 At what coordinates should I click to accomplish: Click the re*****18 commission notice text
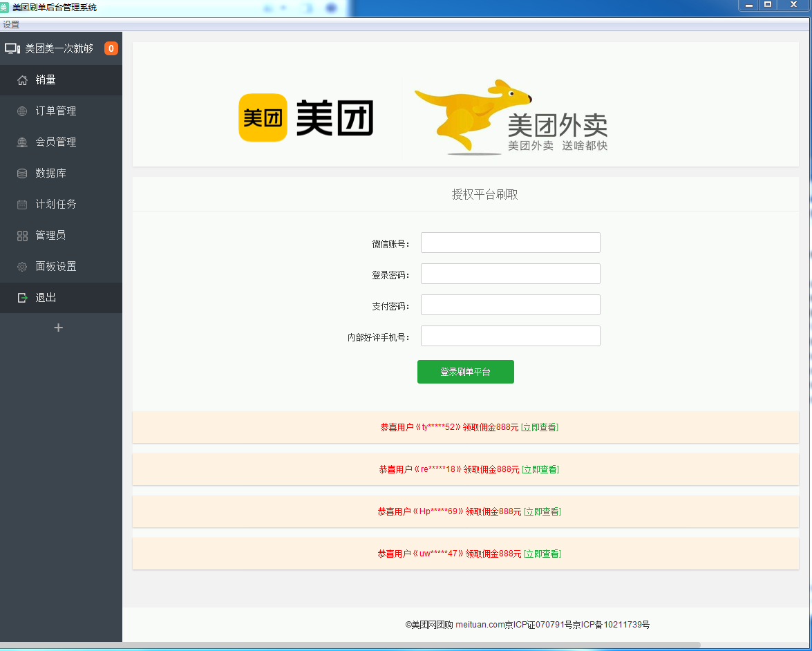click(x=449, y=469)
